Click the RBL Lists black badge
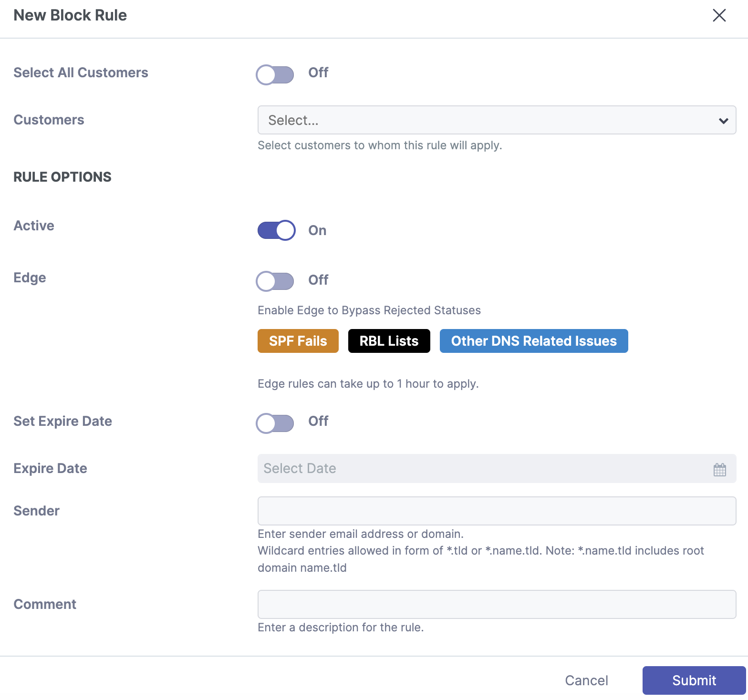748x700 pixels. (x=389, y=341)
